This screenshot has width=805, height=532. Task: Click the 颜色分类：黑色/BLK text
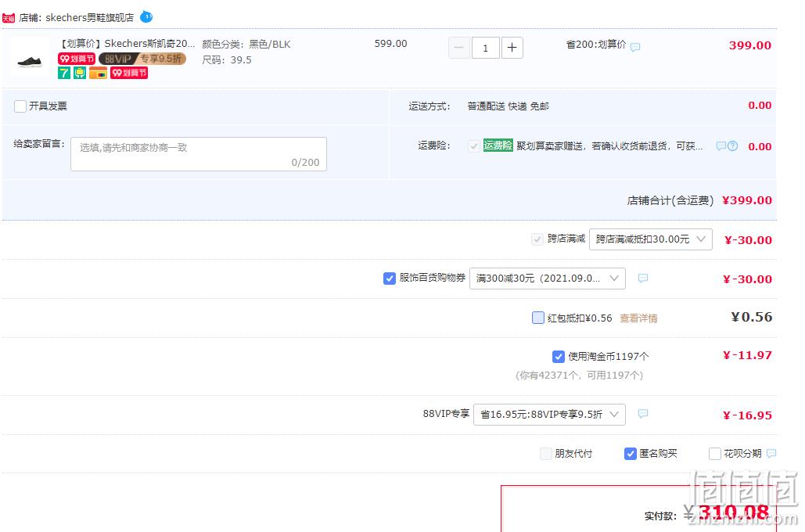tap(246, 44)
